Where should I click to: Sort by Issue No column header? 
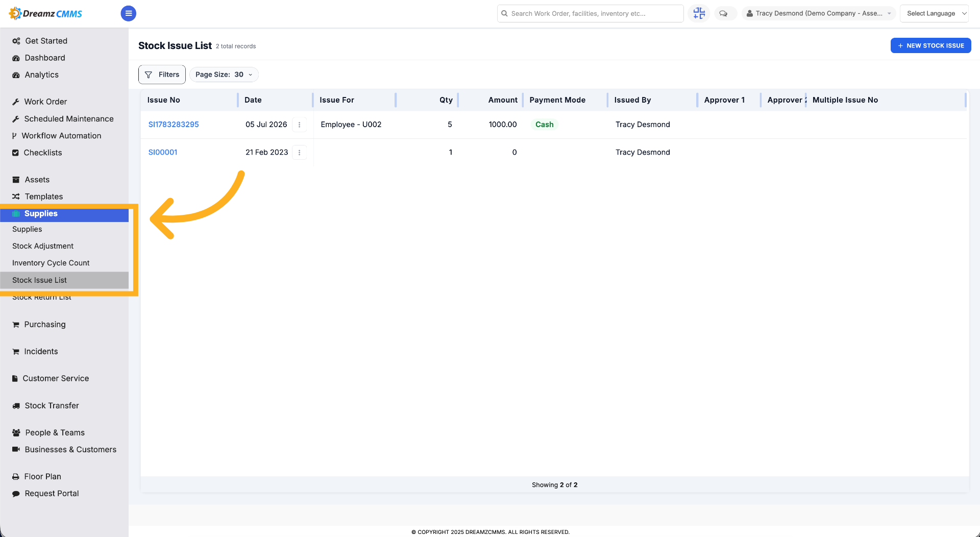click(164, 100)
